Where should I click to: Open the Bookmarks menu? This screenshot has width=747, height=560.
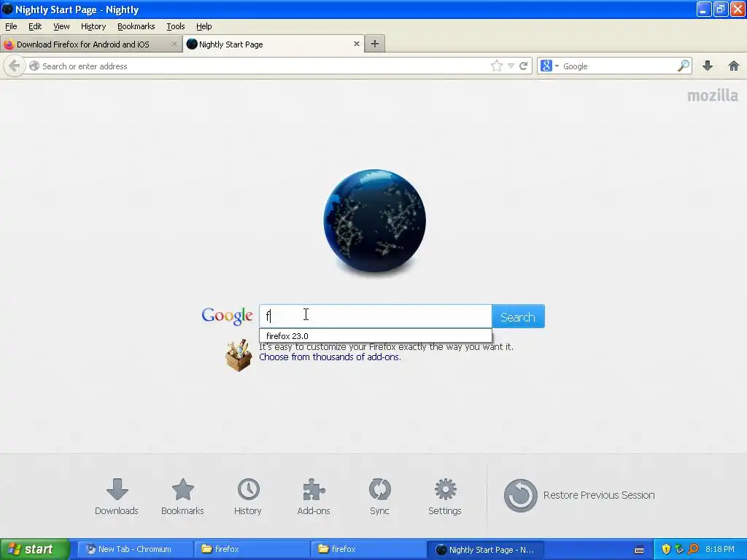(136, 26)
